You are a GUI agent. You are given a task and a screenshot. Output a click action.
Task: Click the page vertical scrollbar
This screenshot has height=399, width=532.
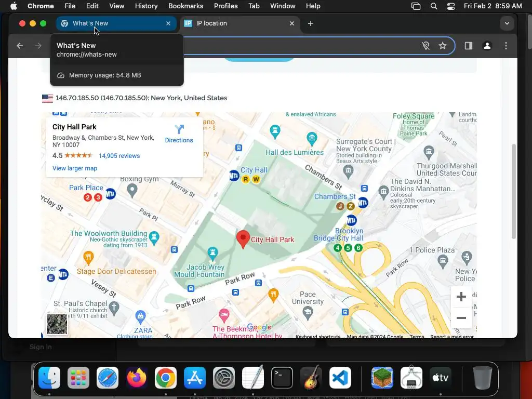tap(514, 192)
